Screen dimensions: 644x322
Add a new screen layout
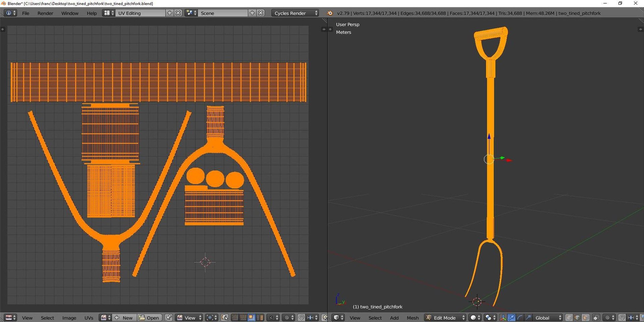[x=170, y=13]
